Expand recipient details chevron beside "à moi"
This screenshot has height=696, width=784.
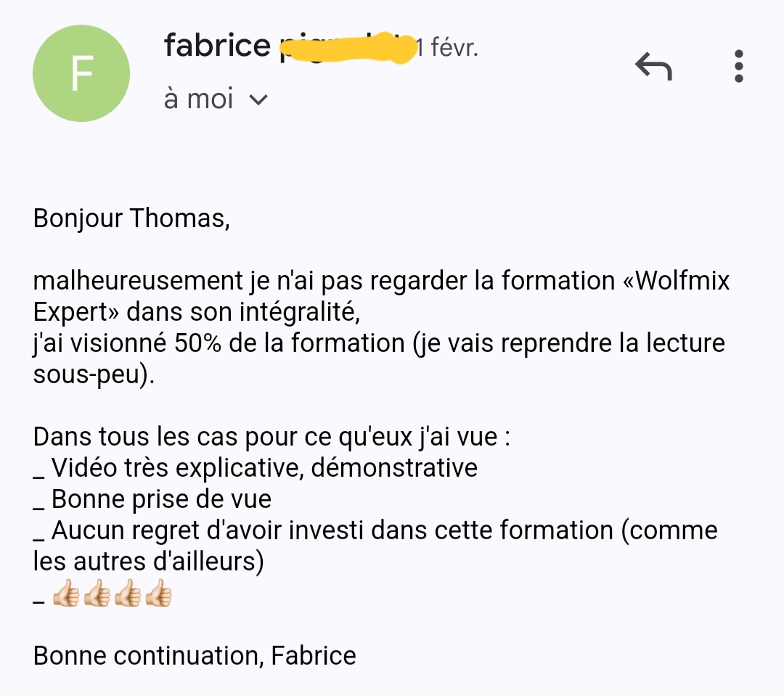(258, 99)
